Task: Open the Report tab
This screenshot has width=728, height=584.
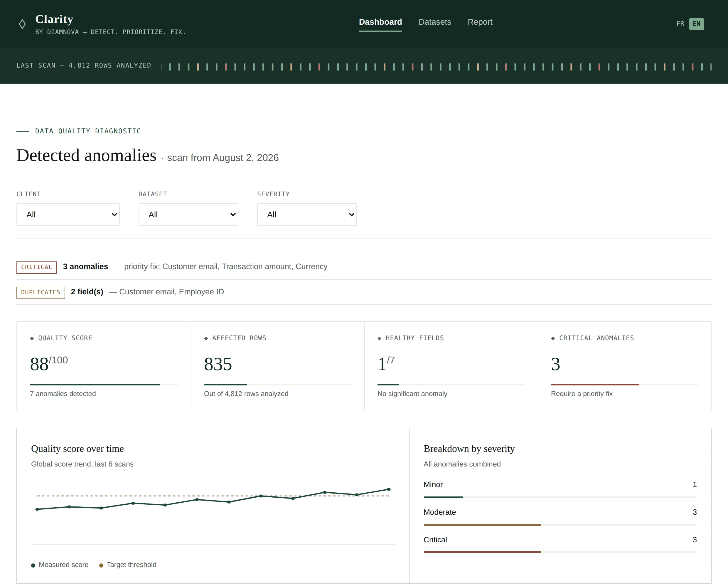Action: [x=480, y=22]
